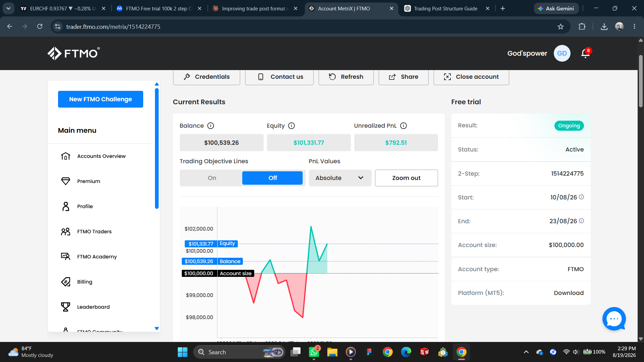Open the PnL Values Absolute dropdown
Image resolution: width=644 pixels, height=362 pixels.
coord(340,178)
